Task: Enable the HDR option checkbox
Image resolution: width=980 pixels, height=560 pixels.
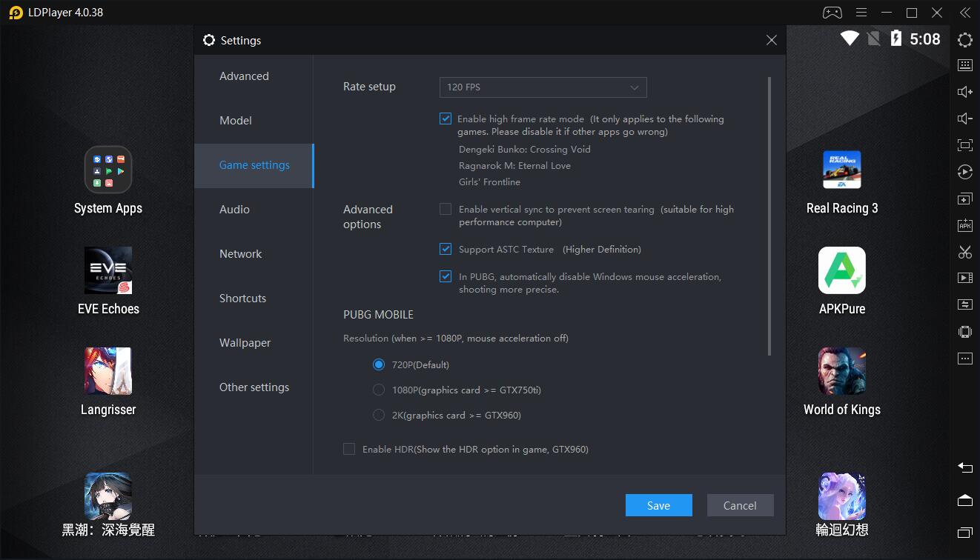Action: click(x=349, y=449)
